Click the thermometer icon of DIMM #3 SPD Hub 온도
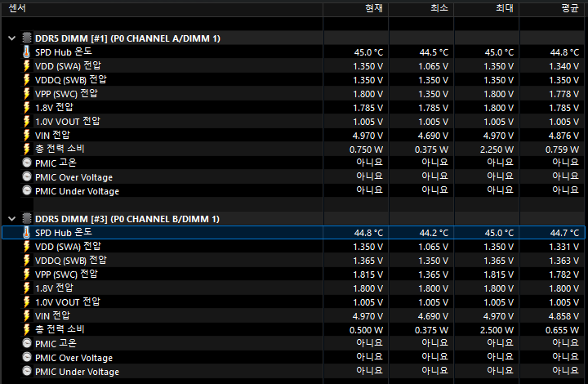This screenshot has width=588, height=384. [27, 233]
